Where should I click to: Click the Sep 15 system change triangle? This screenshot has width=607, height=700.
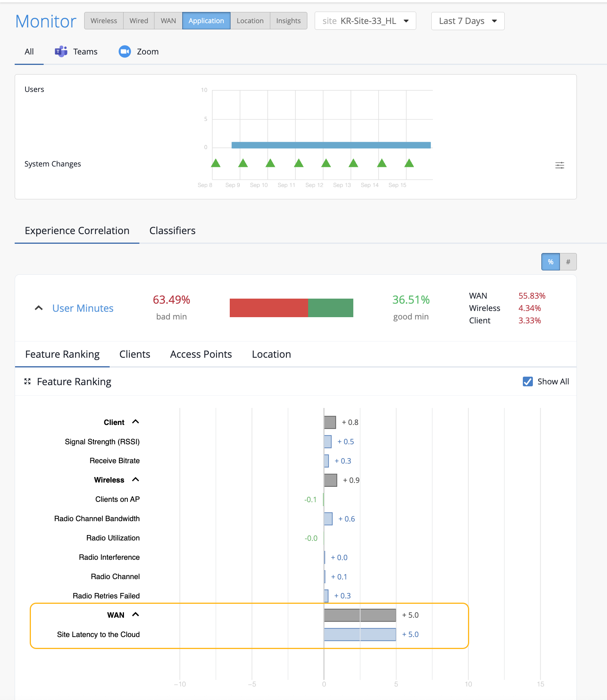tap(409, 163)
